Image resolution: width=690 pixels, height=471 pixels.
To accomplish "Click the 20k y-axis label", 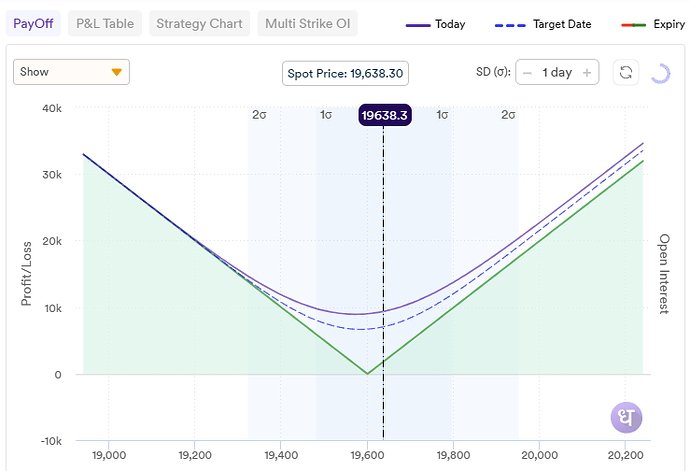I will pyautogui.click(x=52, y=241).
